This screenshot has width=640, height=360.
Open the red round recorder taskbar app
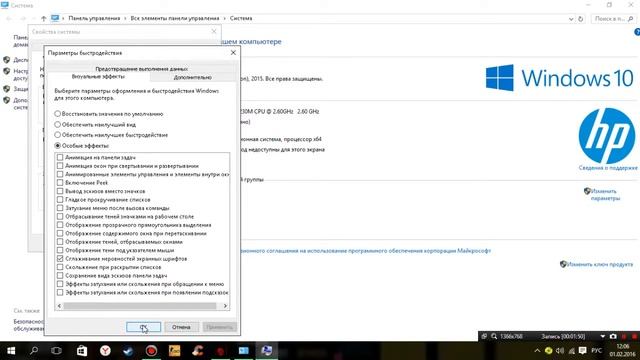(151, 351)
